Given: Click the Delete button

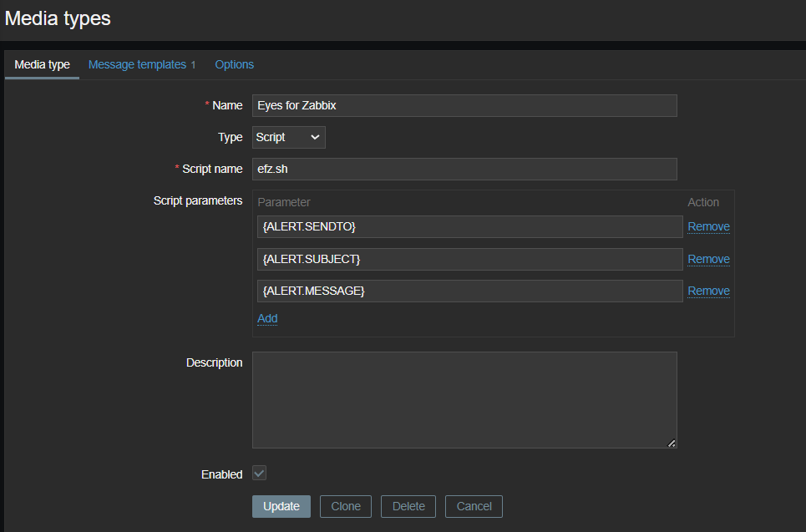Looking at the screenshot, I should [408, 506].
